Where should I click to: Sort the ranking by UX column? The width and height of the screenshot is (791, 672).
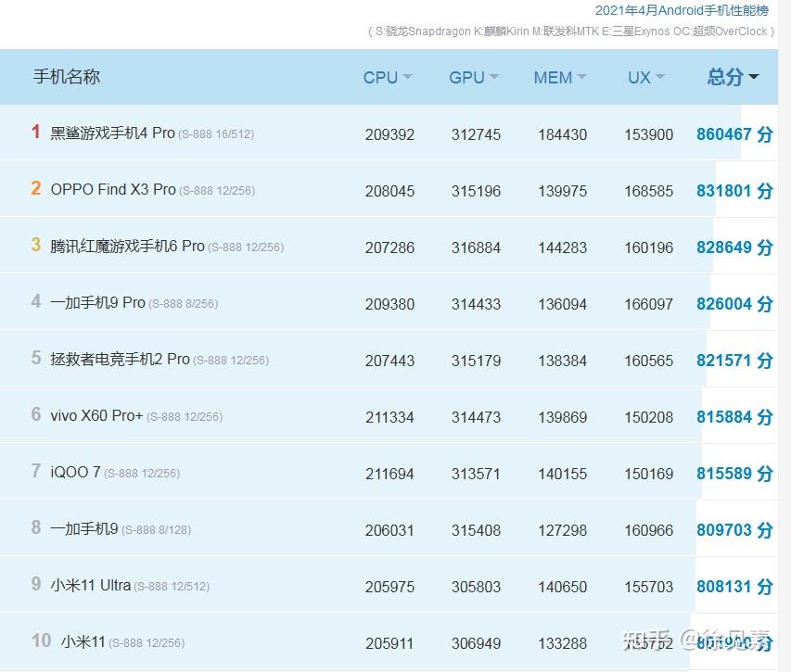tap(646, 78)
